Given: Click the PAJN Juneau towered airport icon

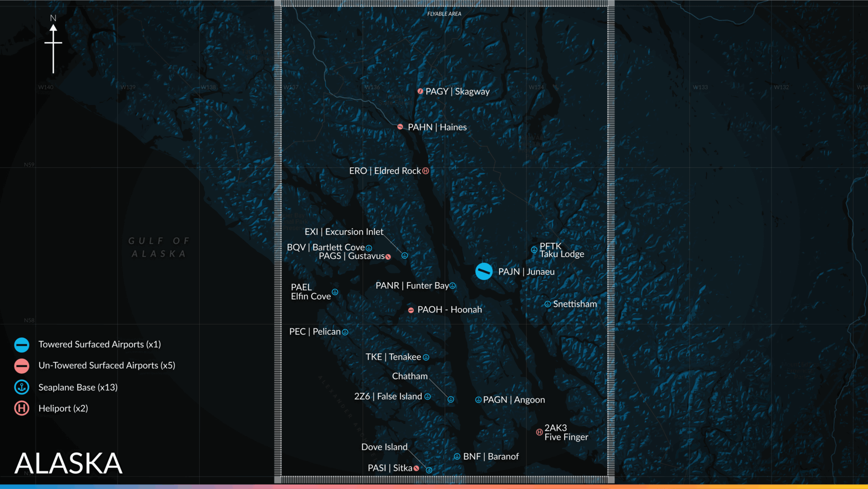Looking at the screenshot, I should 484,271.
